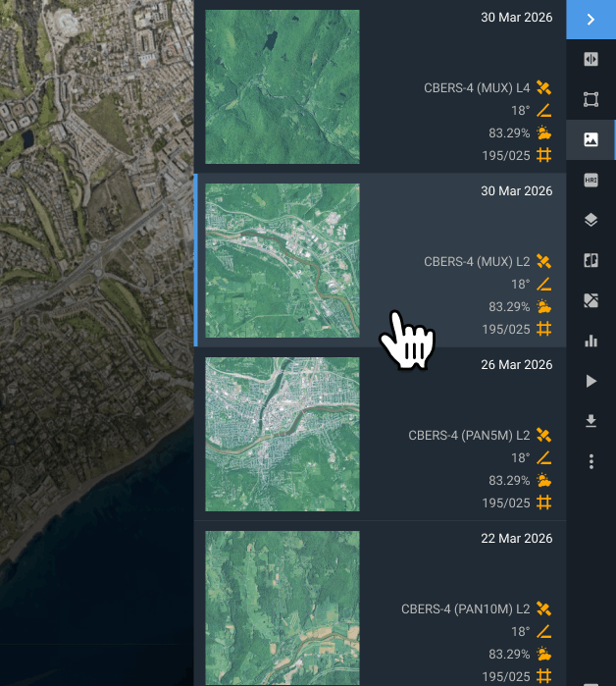This screenshot has width=616, height=686.
Task: Click the CBERS-4 (PAN10M) L2 label
Action: coord(465,609)
